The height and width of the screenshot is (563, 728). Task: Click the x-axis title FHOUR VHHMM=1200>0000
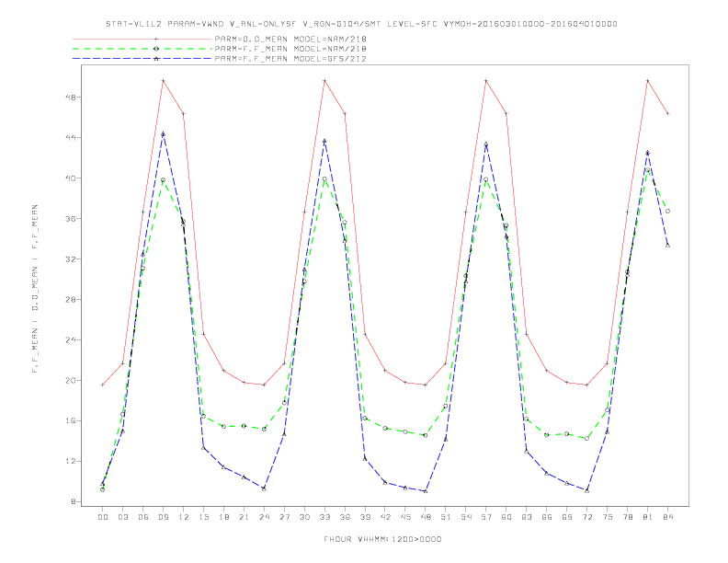pyautogui.click(x=382, y=539)
